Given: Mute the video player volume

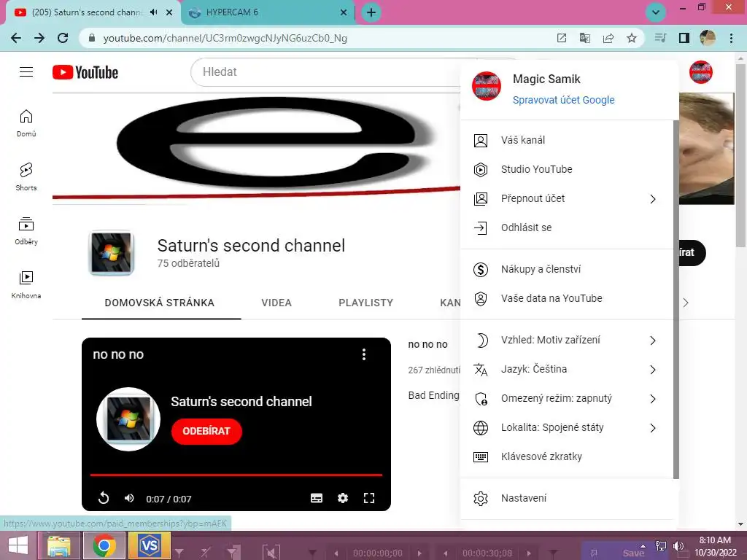Looking at the screenshot, I should [129, 498].
